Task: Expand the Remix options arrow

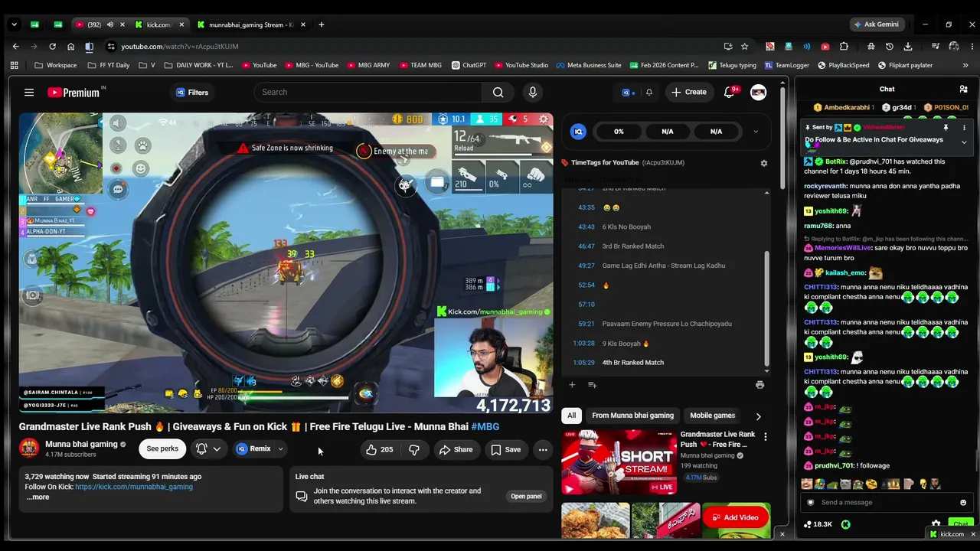Action: [x=280, y=449]
